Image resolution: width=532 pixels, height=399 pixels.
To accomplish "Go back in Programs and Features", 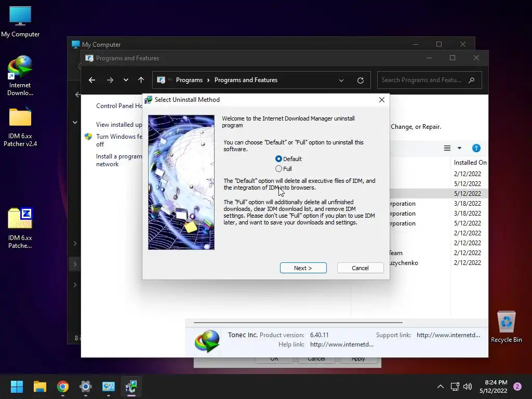I will [92, 80].
